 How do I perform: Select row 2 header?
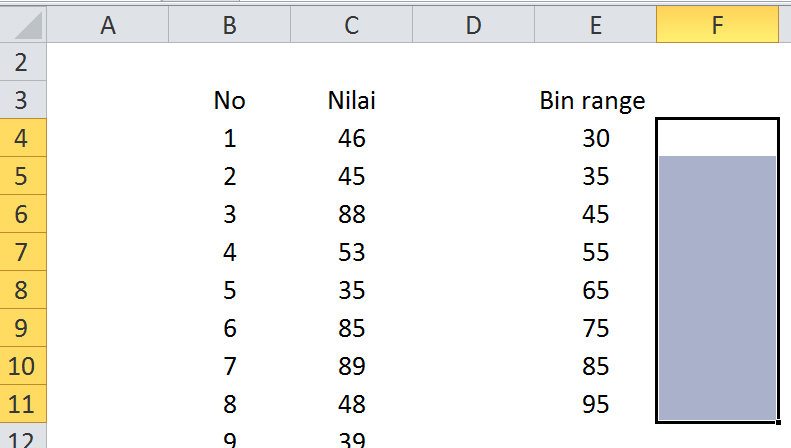tap(23, 62)
